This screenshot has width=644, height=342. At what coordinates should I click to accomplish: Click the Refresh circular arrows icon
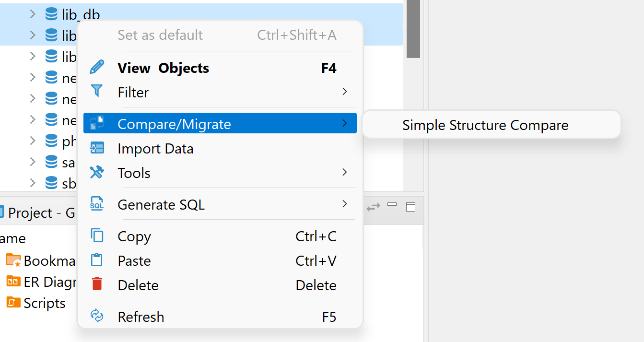coord(97,317)
